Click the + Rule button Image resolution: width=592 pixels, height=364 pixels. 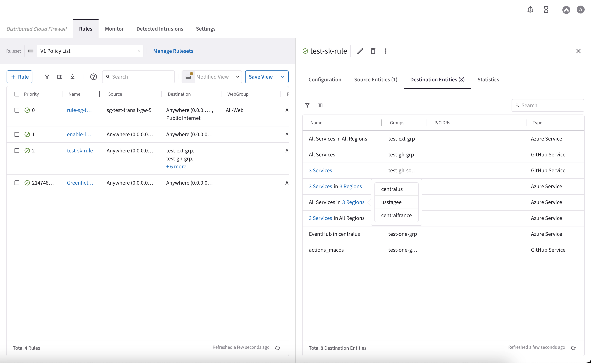tap(19, 77)
